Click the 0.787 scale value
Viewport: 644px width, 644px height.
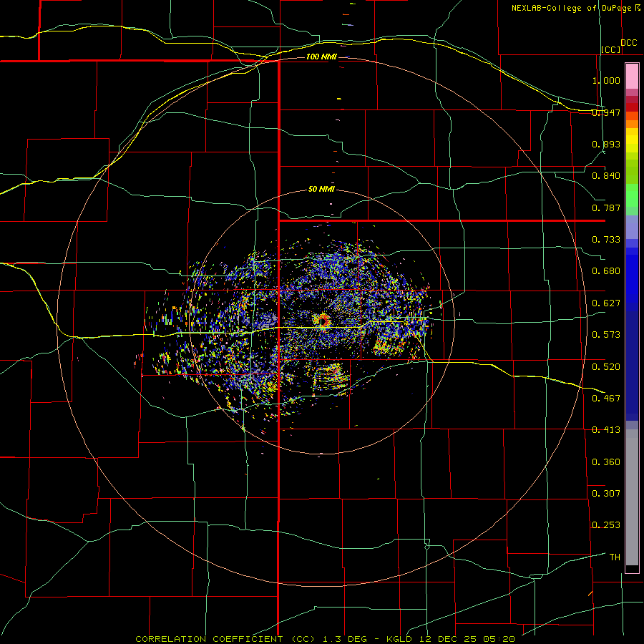(606, 208)
